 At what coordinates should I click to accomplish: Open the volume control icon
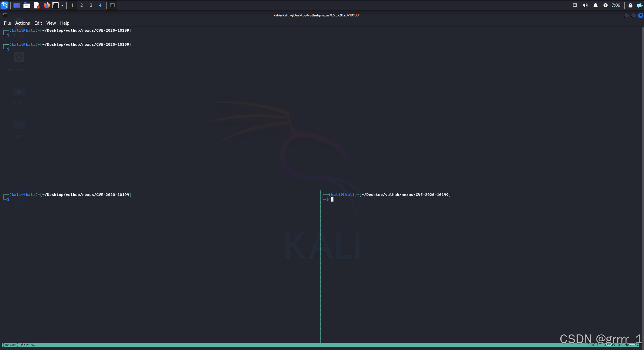(x=585, y=5)
